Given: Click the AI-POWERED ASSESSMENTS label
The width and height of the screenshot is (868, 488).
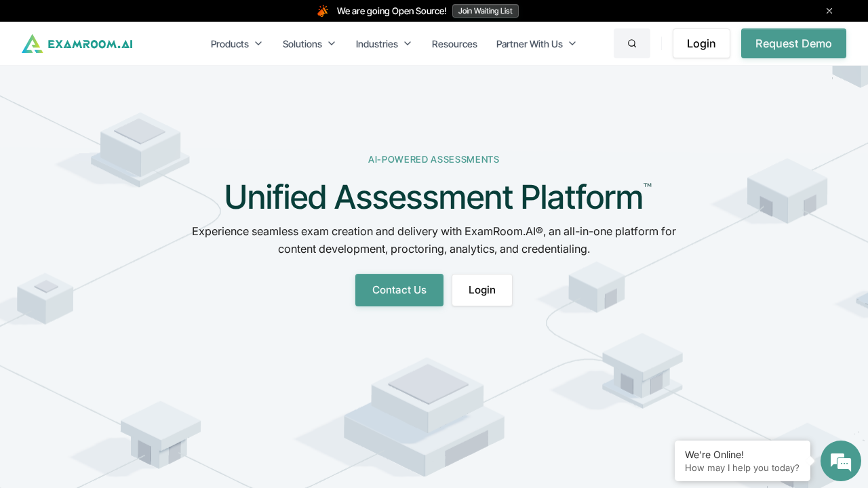Looking at the screenshot, I should [433, 159].
